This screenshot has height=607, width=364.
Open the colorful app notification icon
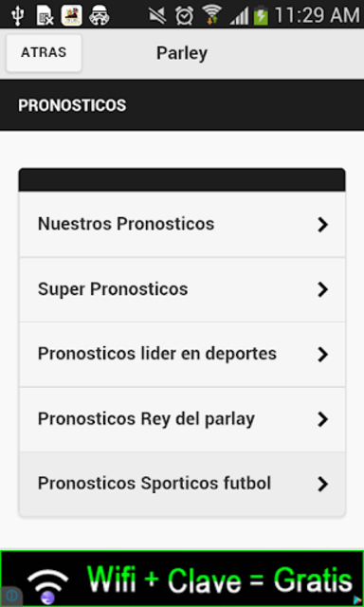71,15
